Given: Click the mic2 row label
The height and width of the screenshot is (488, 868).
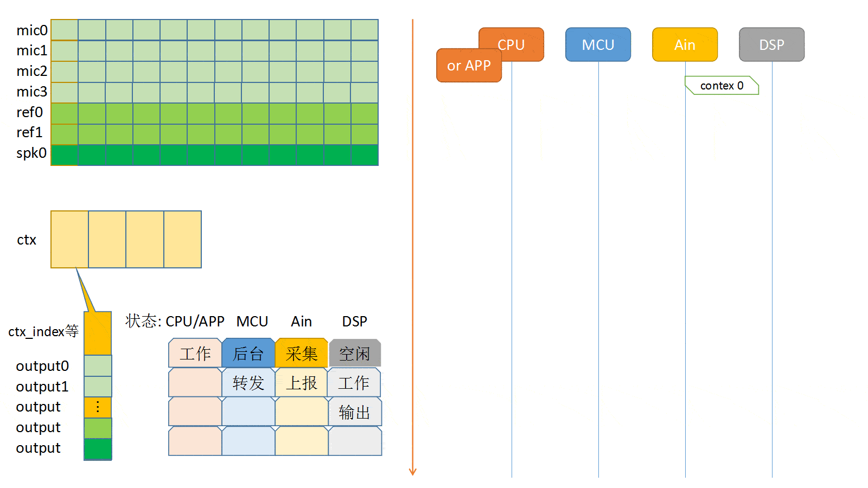Looking at the screenshot, I should pos(32,71).
